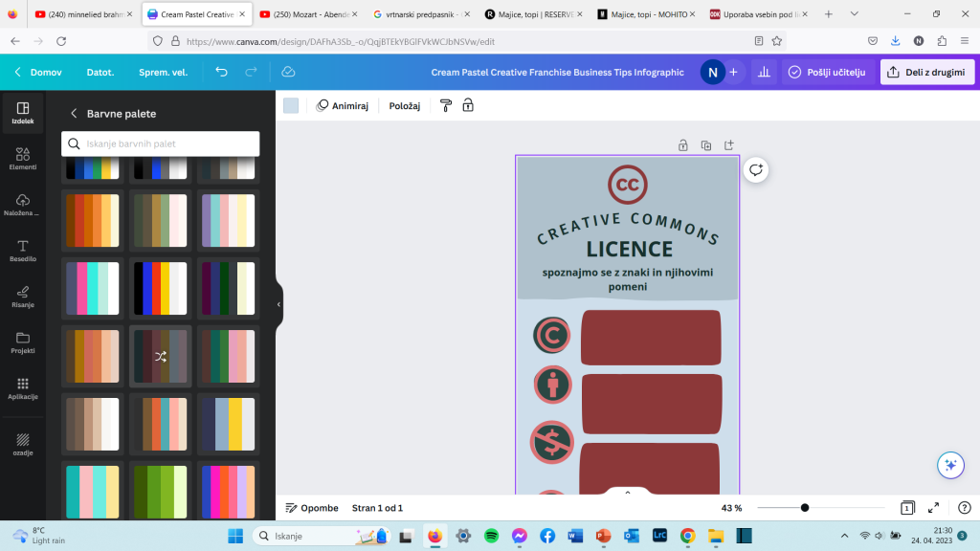Image resolution: width=980 pixels, height=551 pixels.
Task: Focus the Iskanje barvnih palet search field
Action: [161, 143]
